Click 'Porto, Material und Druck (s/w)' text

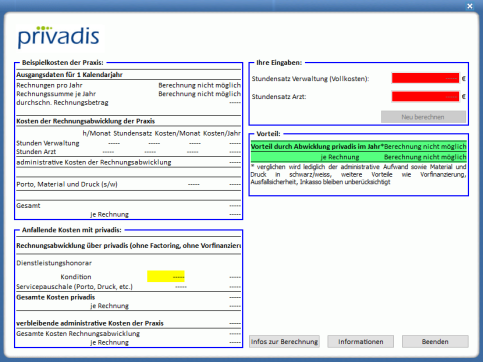67,184
